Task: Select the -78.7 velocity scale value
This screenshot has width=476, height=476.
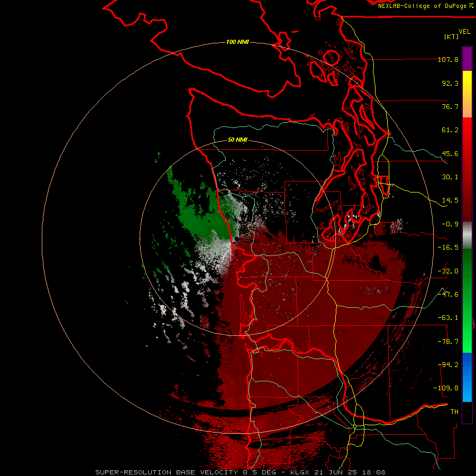Action: (x=448, y=342)
